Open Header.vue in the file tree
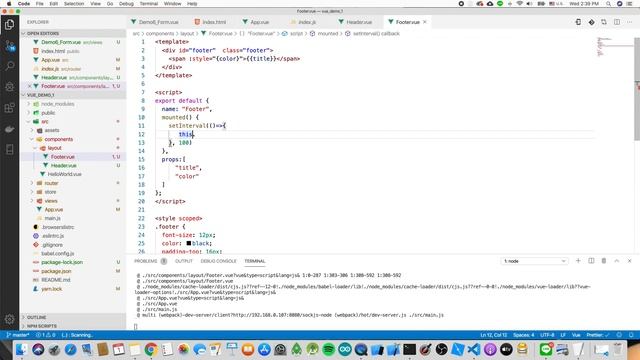Screen dimensions: 640x360 click(x=64, y=166)
